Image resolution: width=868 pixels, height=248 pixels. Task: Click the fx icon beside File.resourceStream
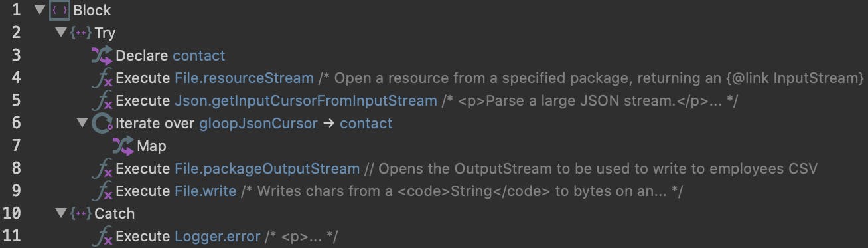tap(102, 78)
